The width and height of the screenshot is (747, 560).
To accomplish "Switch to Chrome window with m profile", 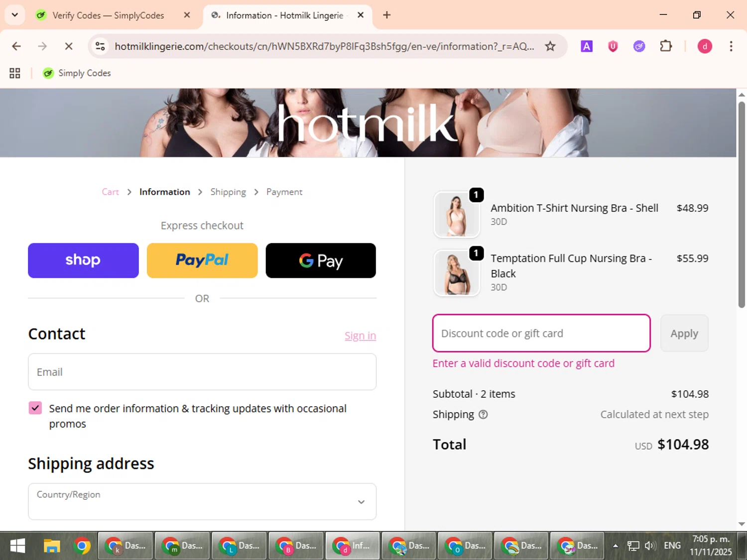I will [x=182, y=546].
